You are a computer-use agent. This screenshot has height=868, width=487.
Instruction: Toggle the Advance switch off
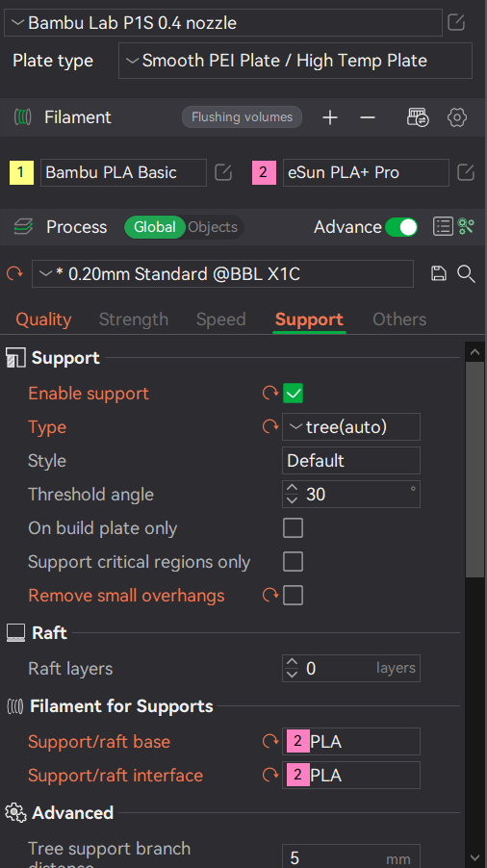point(401,227)
